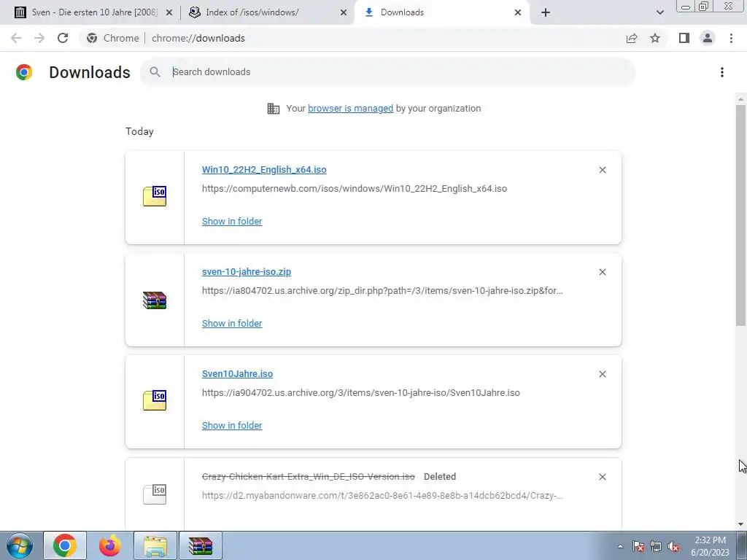This screenshot has height=560, width=747.
Task: Open Win10_22H2_English_x64.iso file link
Action: (x=264, y=169)
